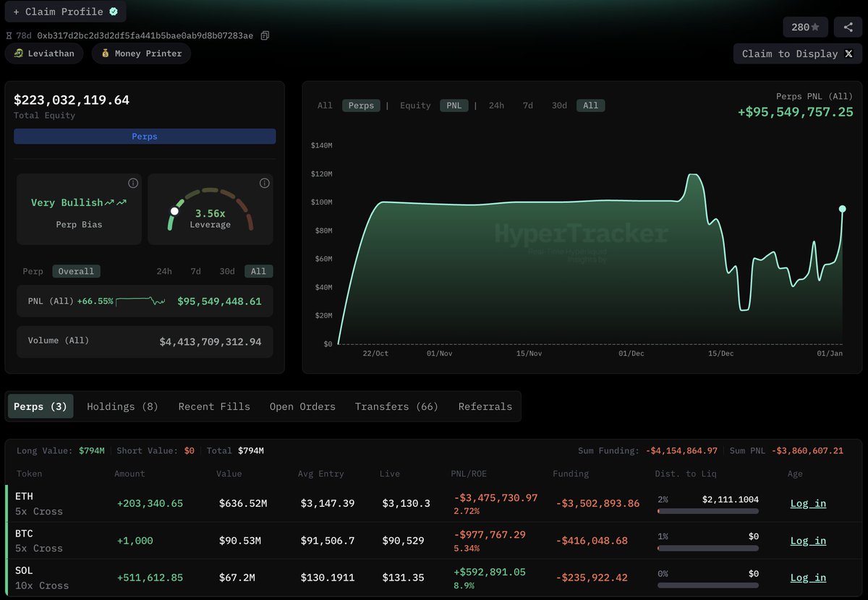Toggle chart to Equity view
This screenshot has height=600, width=868.
(415, 106)
